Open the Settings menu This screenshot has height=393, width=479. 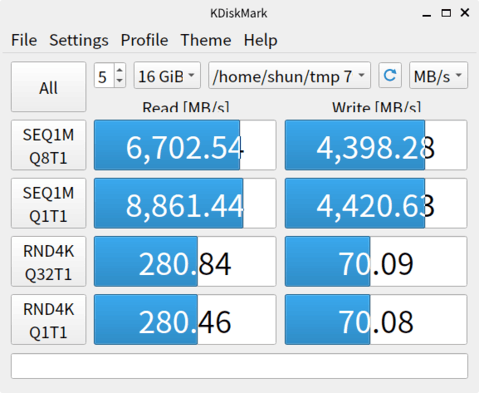[79, 40]
